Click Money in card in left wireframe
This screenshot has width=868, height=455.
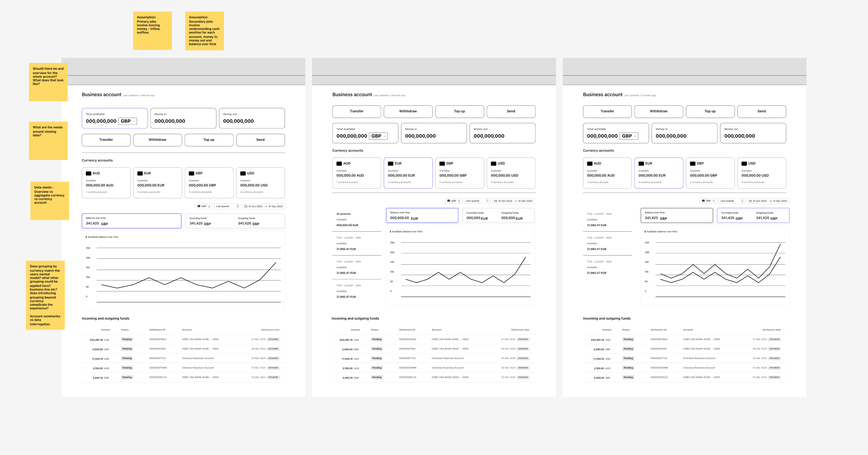(183, 118)
